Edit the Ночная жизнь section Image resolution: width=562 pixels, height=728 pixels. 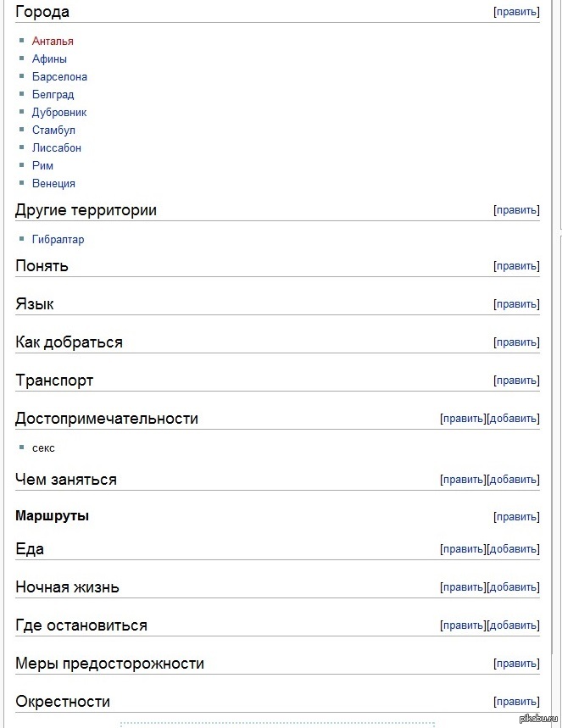coord(463,587)
